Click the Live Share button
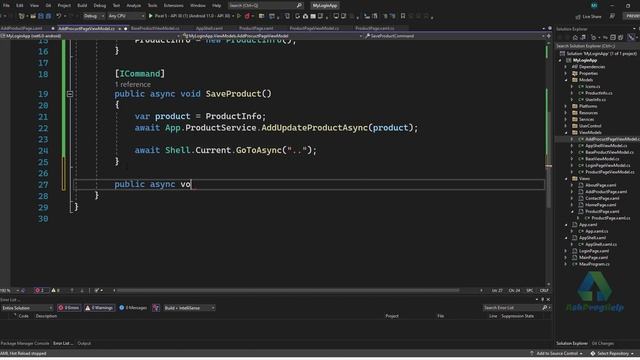 point(589,17)
